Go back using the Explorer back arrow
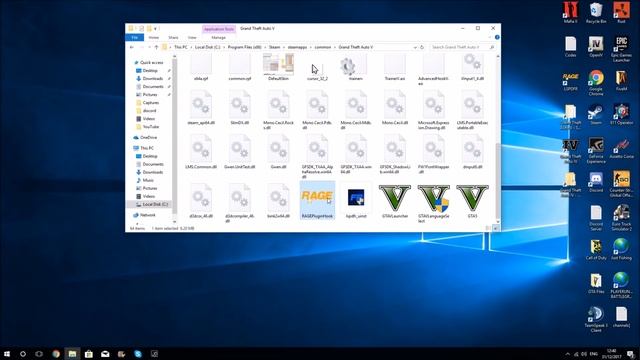640x360 pixels. (x=131, y=47)
